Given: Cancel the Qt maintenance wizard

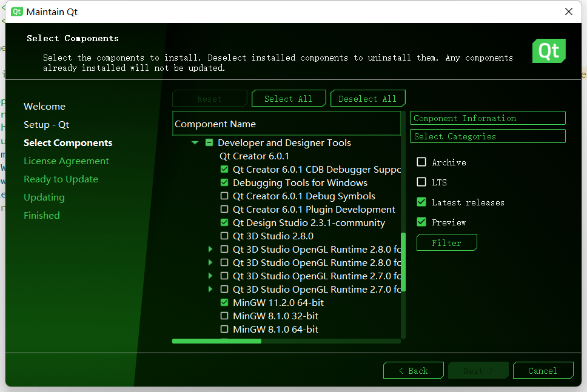Looking at the screenshot, I should 543,370.
